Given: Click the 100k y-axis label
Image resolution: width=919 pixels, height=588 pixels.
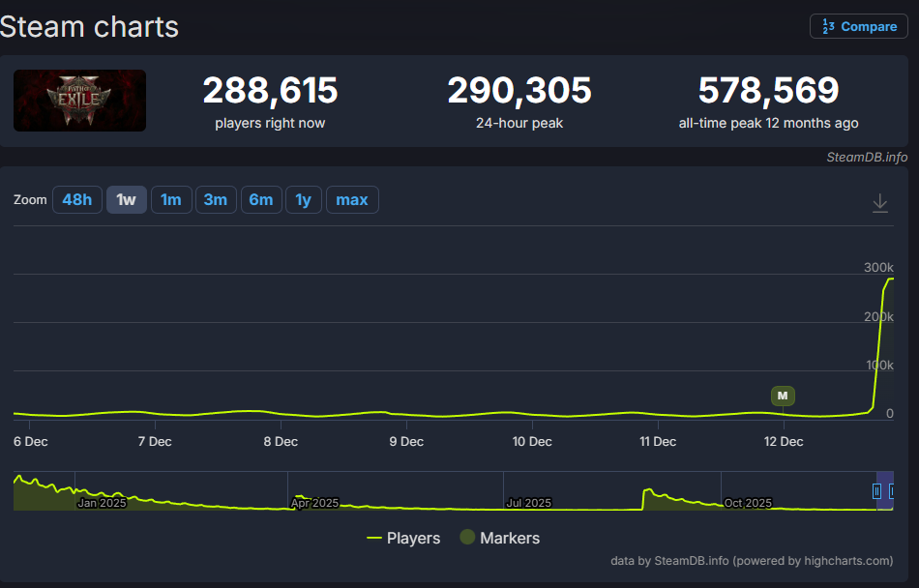Looking at the screenshot, I should [x=879, y=365].
